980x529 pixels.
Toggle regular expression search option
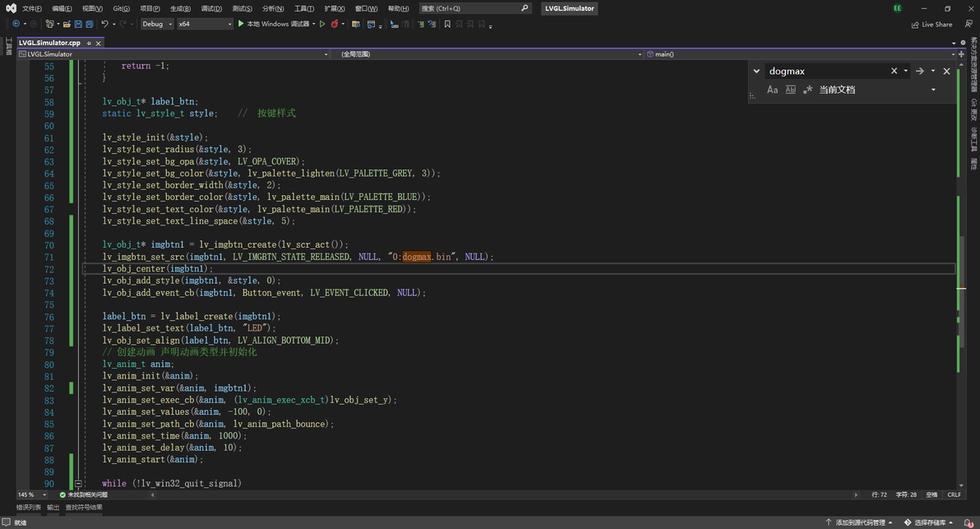[808, 90]
